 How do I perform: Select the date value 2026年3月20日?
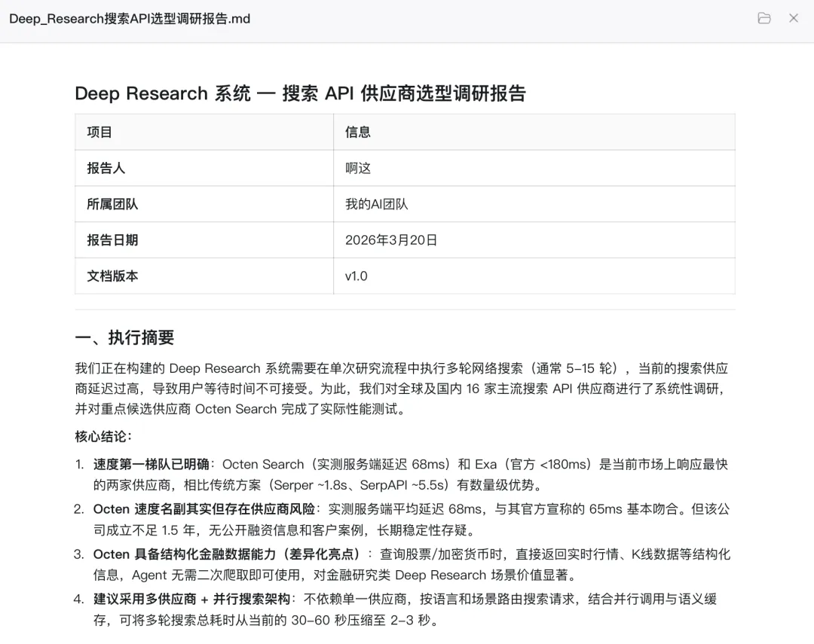(x=391, y=240)
